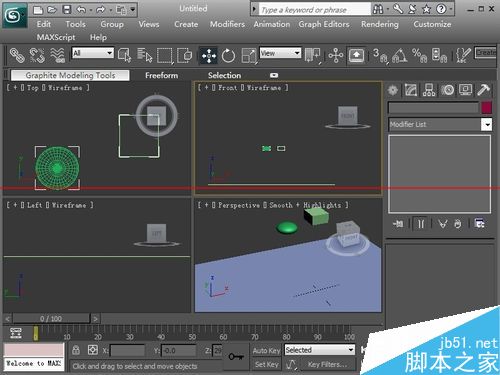
Task: Click the Set Keys key icon button
Action: click(x=236, y=357)
